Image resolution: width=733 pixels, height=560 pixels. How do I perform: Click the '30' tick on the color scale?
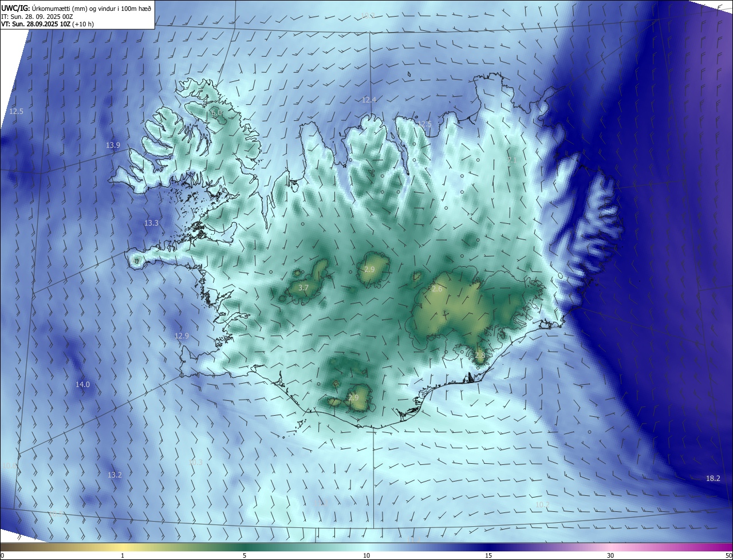(610, 555)
